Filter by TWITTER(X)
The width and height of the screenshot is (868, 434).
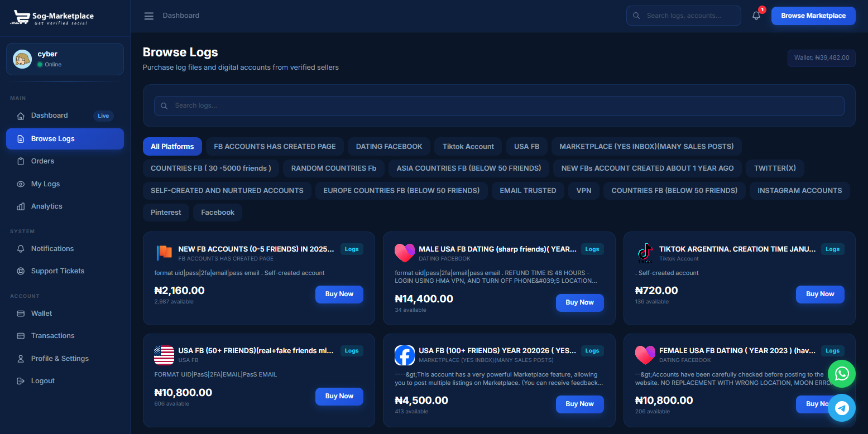[775, 168]
